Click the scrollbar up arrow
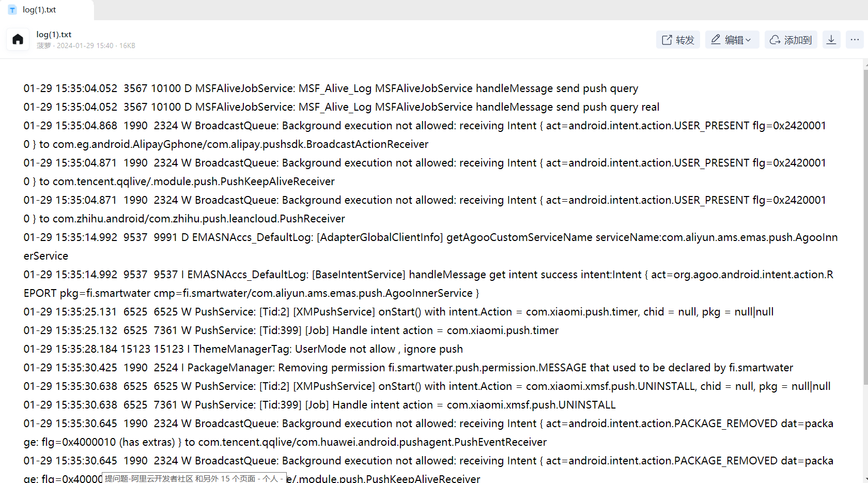 point(865,64)
